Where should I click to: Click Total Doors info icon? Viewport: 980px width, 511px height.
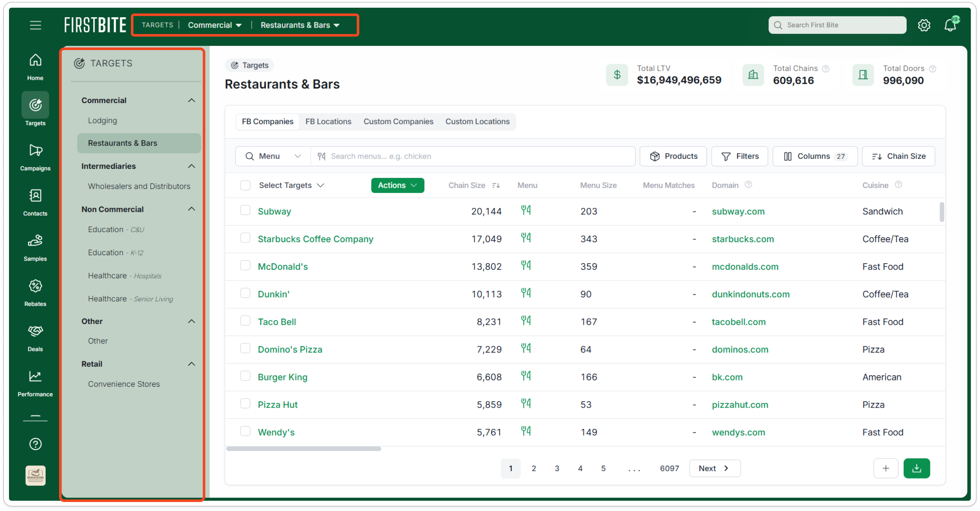(x=932, y=69)
